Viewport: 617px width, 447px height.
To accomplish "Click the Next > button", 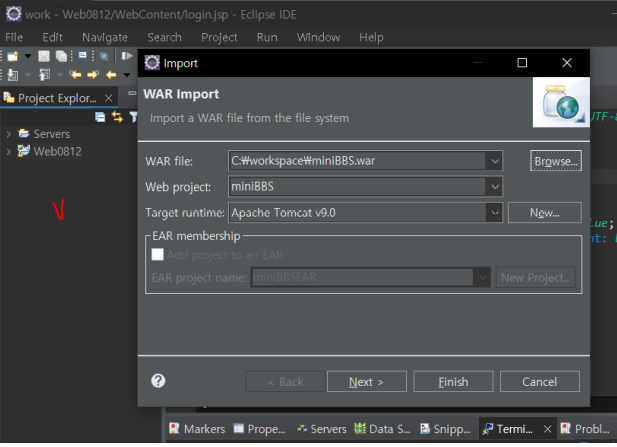I will pyautogui.click(x=367, y=382).
